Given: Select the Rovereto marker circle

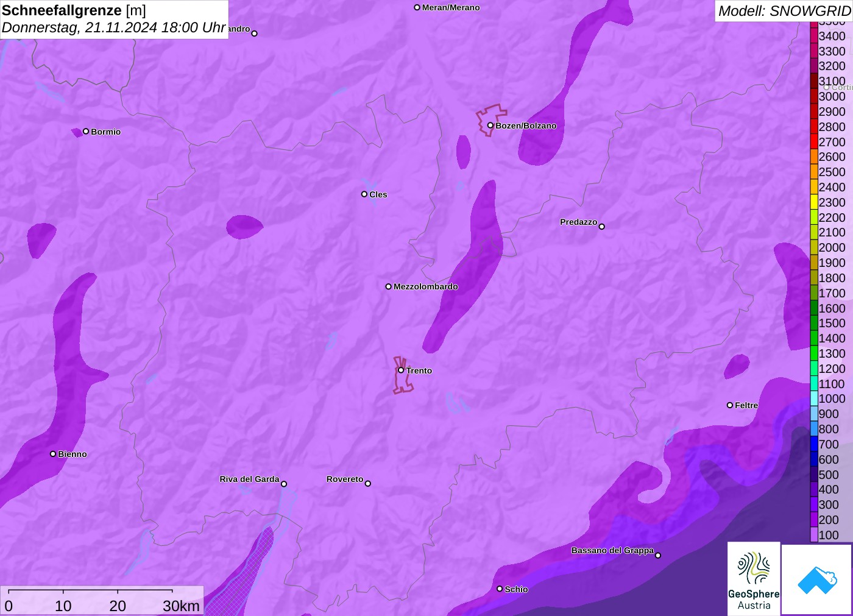Looking at the screenshot, I should pos(368,484).
